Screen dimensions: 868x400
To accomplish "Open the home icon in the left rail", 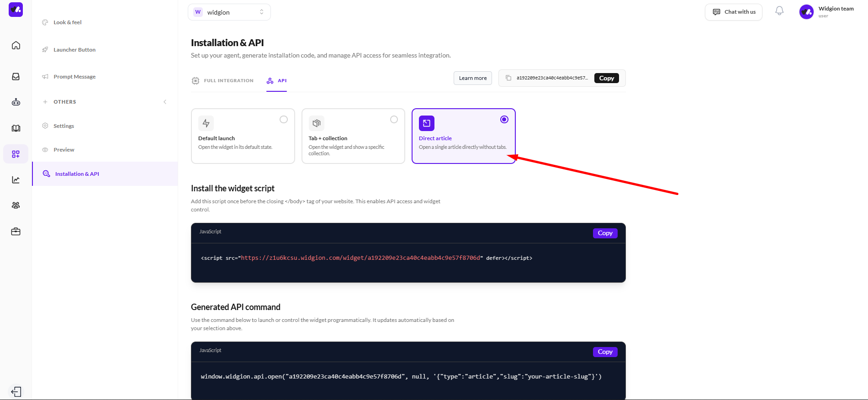I will [16, 45].
